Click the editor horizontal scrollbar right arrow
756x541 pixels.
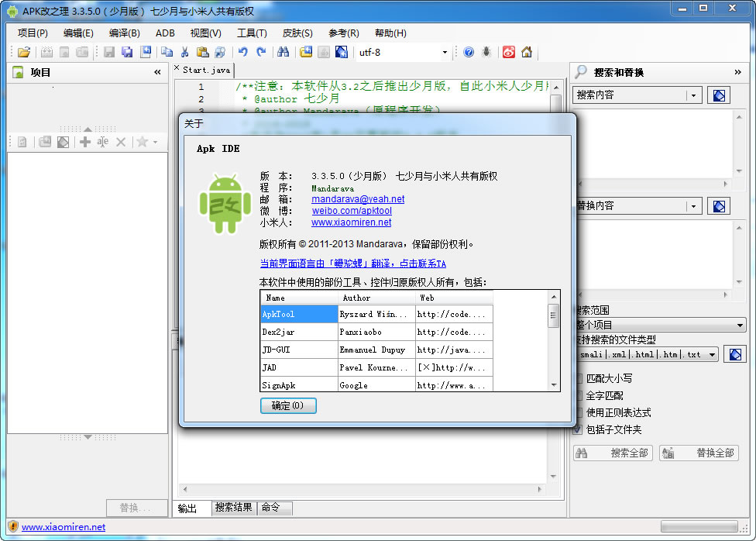(x=540, y=489)
